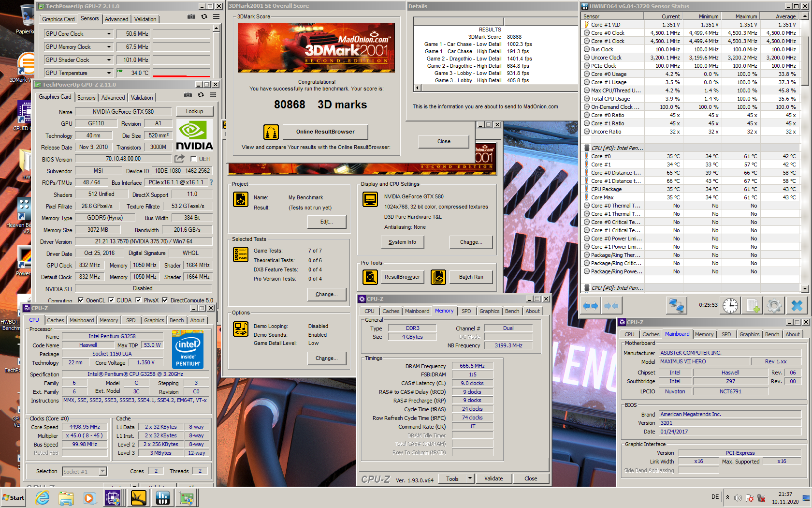The height and width of the screenshot is (508, 812).
Task: Show hidden tray icons arrow
Action: [727, 498]
